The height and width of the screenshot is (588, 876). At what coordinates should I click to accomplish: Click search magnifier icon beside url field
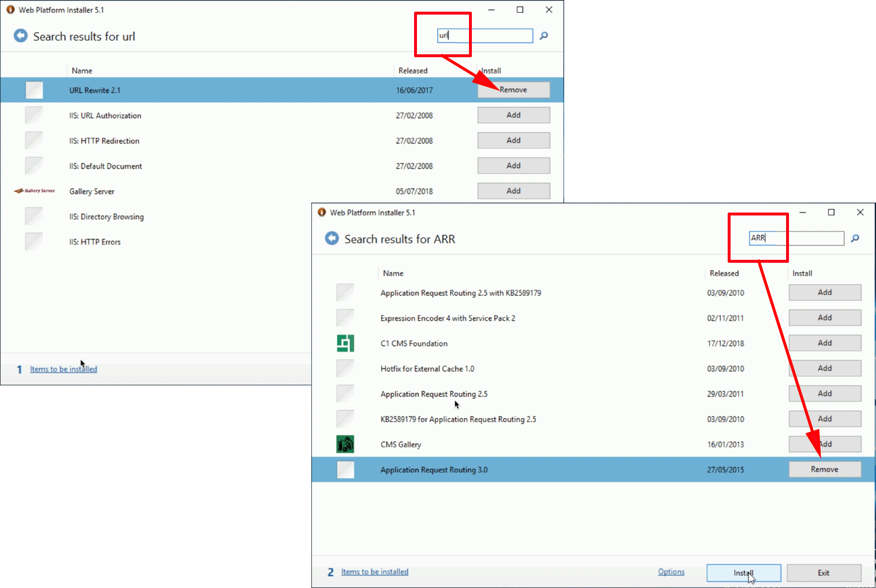click(x=544, y=36)
